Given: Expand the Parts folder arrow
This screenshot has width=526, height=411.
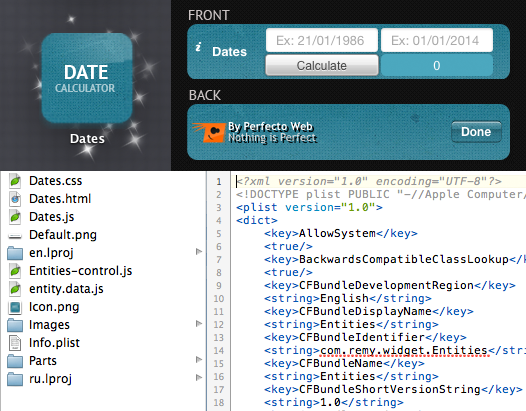Looking at the screenshot, I should 199,360.
